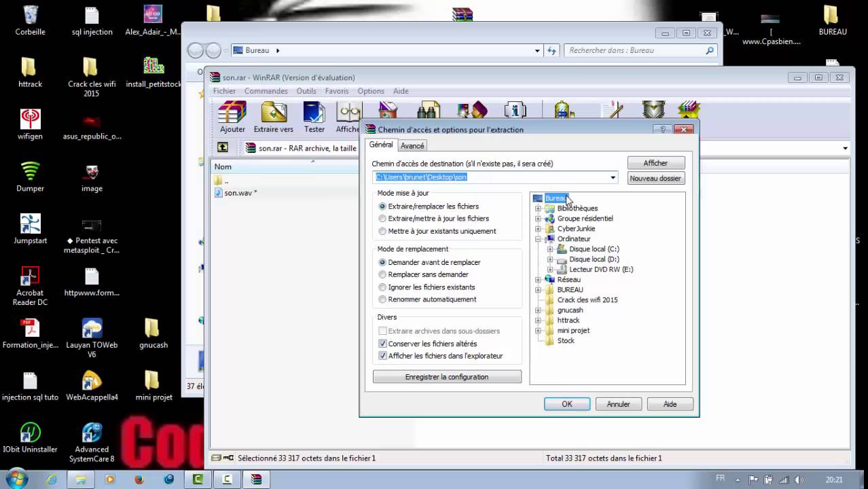Click the binoculars search toolbar icon
This screenshot has height=489, width=868.
(x=429, y=112)
